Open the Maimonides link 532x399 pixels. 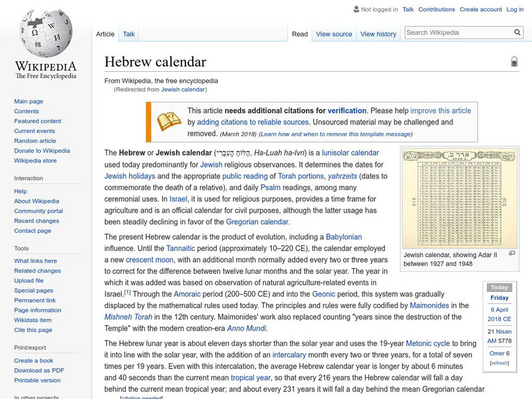point(429,305)
